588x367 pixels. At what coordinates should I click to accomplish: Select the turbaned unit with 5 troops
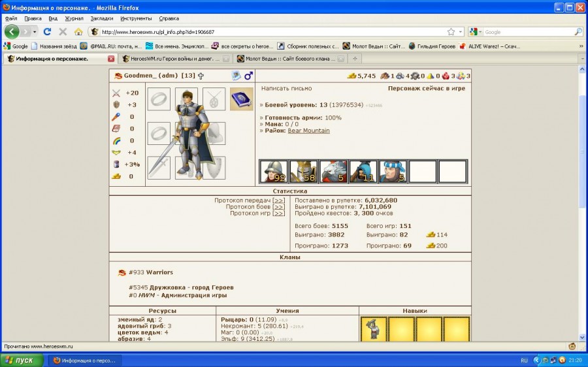point(393,172)
